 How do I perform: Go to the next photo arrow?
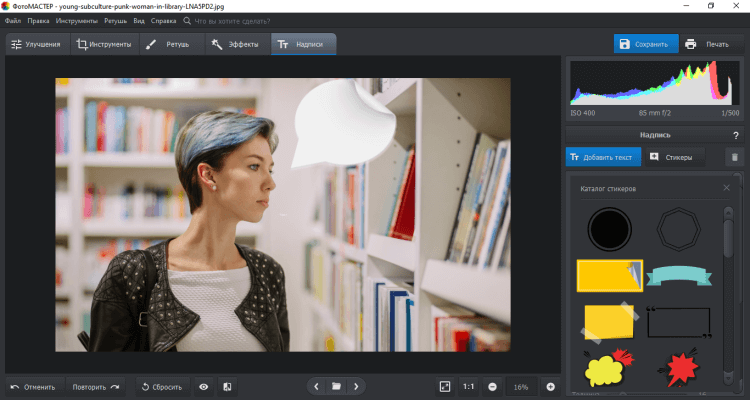[355, 386]
